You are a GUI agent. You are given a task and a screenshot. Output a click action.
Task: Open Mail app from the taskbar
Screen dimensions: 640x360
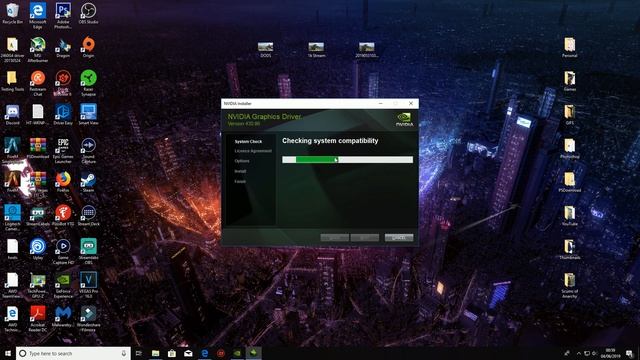point(188,353)
